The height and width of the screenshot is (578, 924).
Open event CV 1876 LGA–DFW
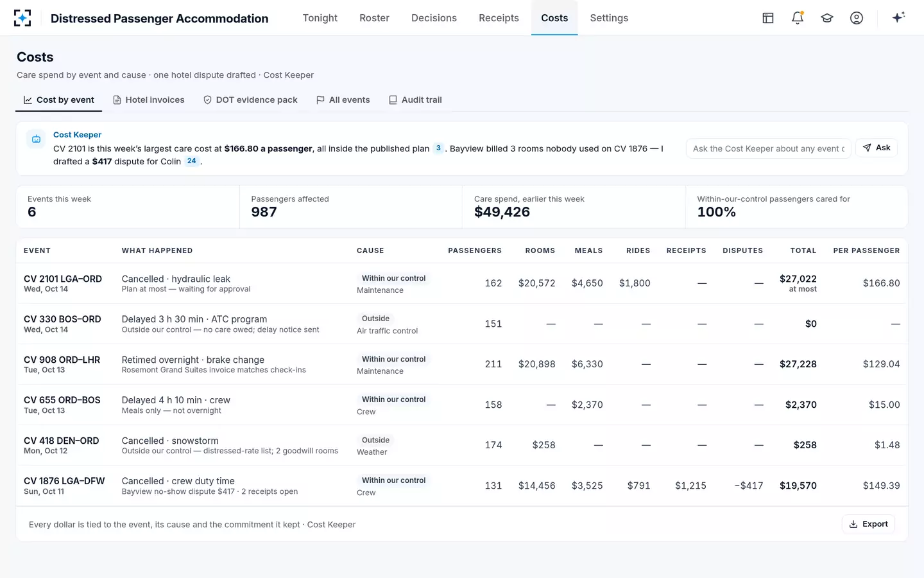(64, 481)
